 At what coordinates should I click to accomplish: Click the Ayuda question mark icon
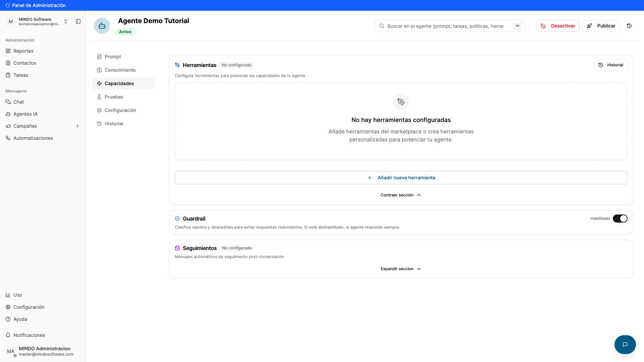pos(8,319)
